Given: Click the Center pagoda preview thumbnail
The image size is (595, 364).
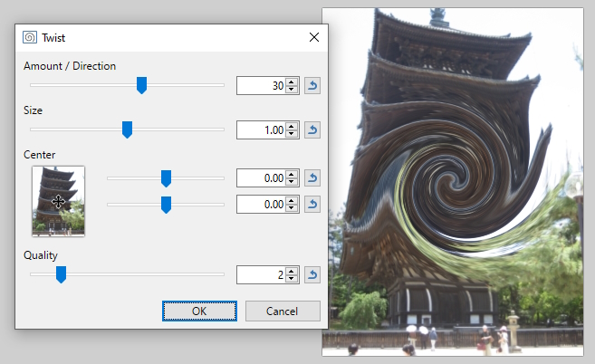Looking at the screenshot, I should (x=59, y=201).
